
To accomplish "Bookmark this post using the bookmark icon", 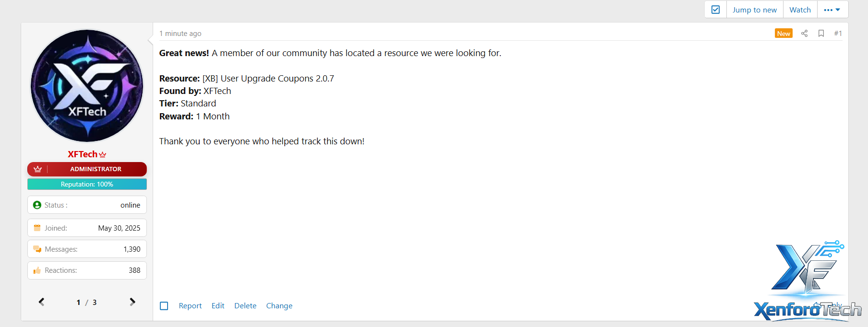I will (821, 34).
